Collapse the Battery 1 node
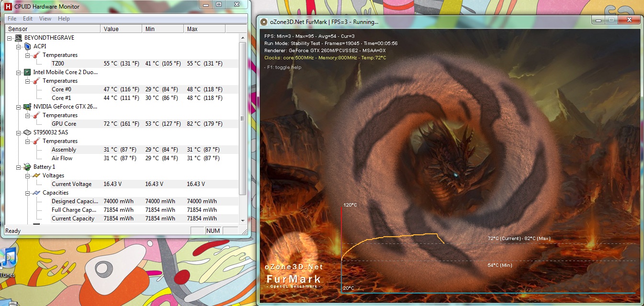Screen dimensions: 644x306 click(19, 167)
